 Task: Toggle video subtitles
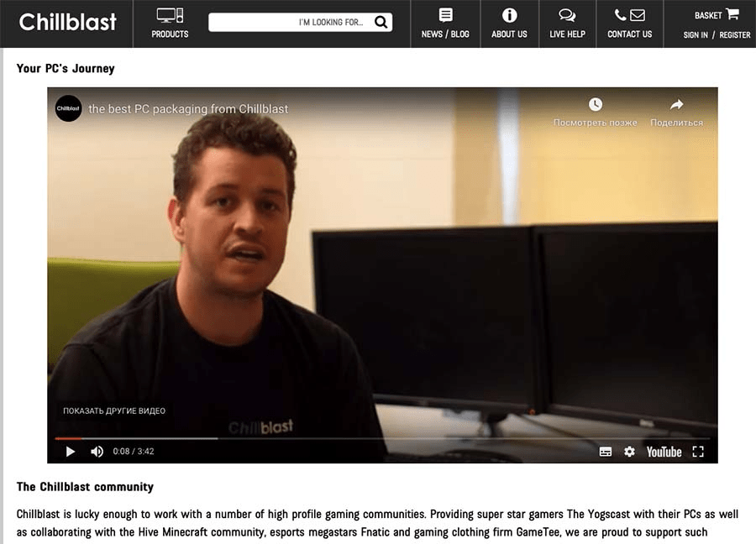(x=606, y=452)
